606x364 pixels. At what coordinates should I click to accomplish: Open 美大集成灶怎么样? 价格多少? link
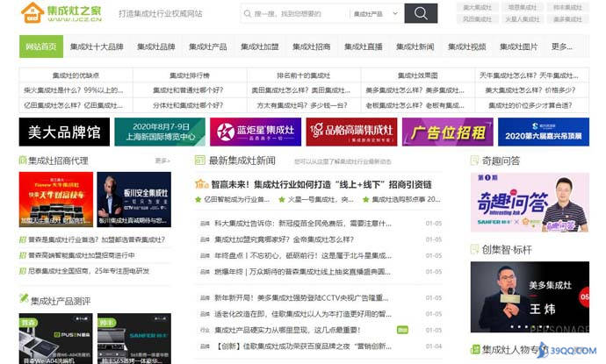tap(530, 90)
